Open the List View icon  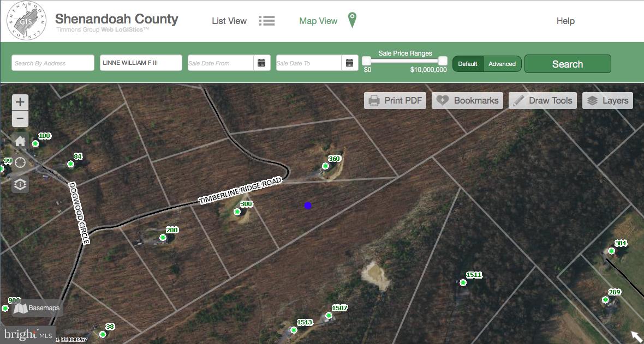pyautogui.click(x=267, y=21)
